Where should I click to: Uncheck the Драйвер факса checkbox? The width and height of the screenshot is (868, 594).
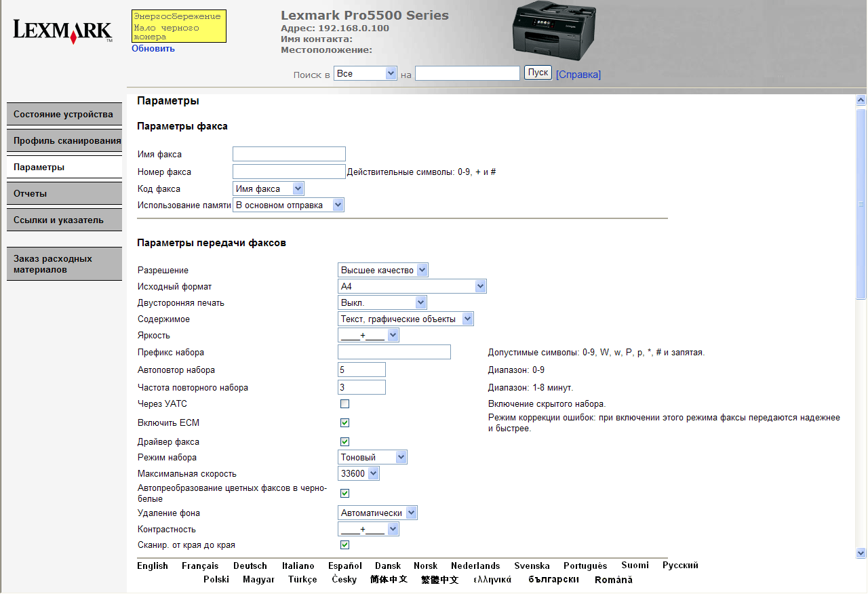click(344, 442)
